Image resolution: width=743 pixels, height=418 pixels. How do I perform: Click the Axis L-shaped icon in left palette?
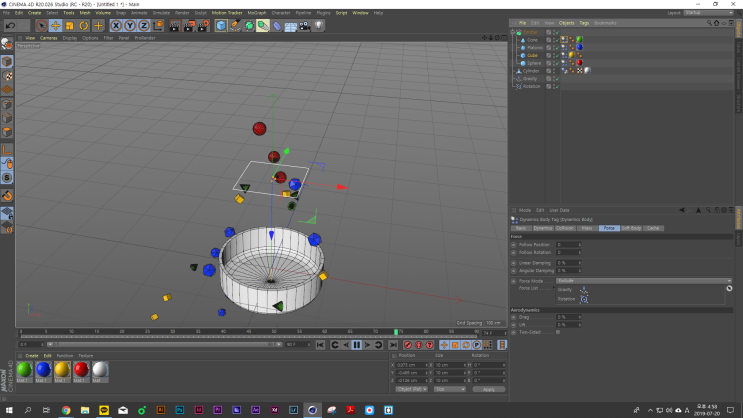(x=7, y=150)
